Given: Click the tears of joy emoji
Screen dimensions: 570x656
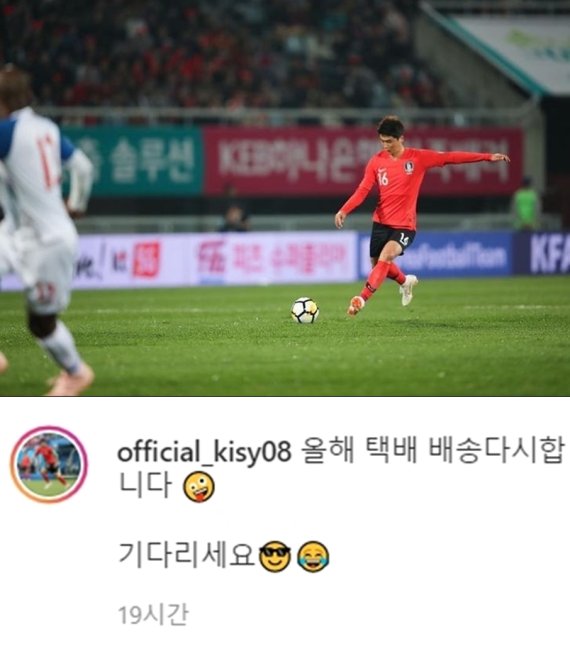Looking at the screenshot, I should click(x=313, y=556).
